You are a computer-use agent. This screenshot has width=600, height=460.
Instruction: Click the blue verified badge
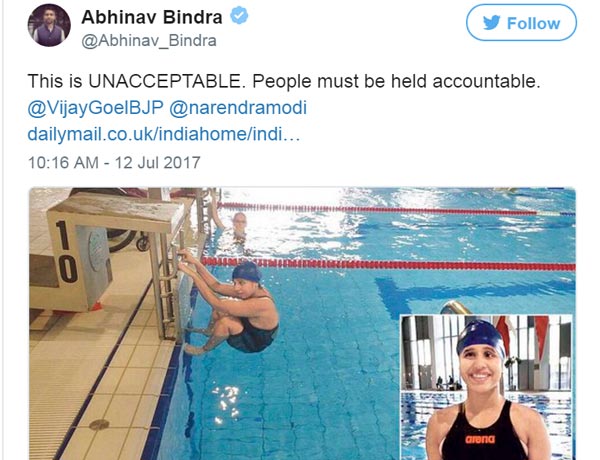(x=239, y=16)
